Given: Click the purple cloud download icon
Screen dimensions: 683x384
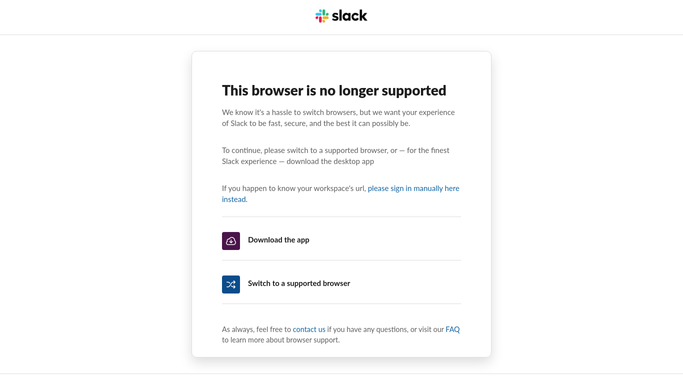Looking at the screenshot, I should click(x=231, y=241).
